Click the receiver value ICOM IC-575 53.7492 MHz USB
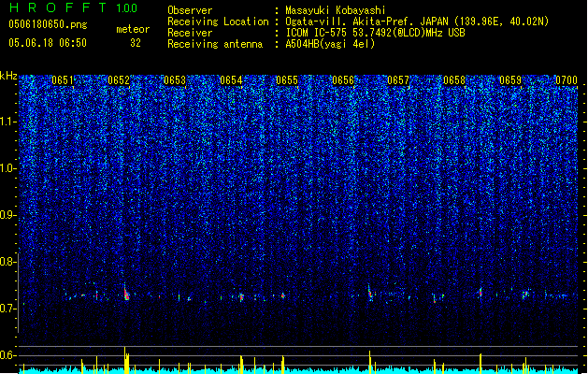The image size is (588, 374). [x=375, y=33]
